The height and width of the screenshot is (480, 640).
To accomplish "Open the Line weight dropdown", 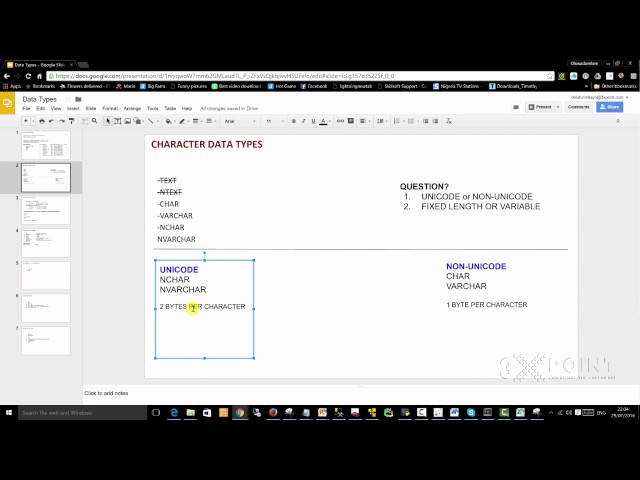I will (196, 121).
